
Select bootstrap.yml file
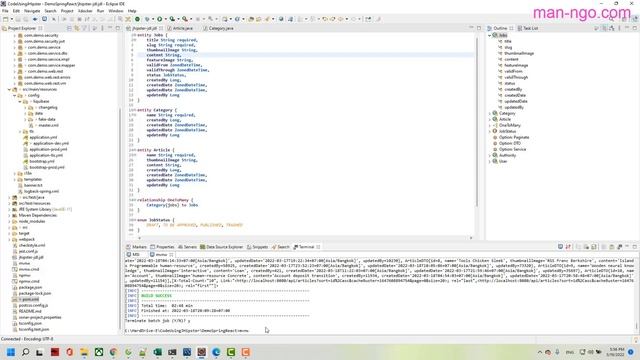(x=42, y=161)
